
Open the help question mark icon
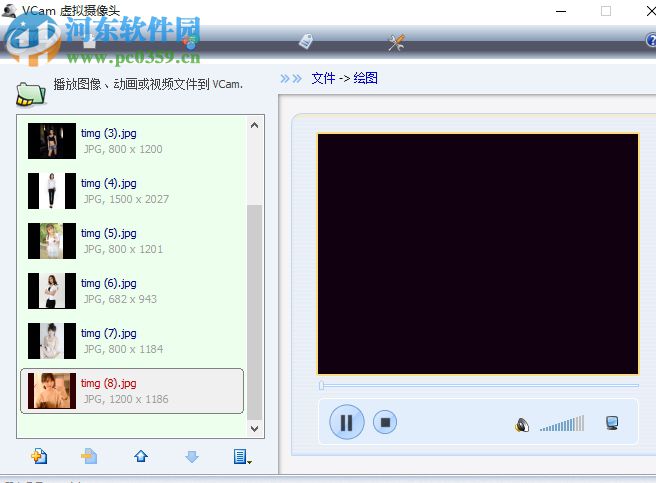[x=651, y=41]
